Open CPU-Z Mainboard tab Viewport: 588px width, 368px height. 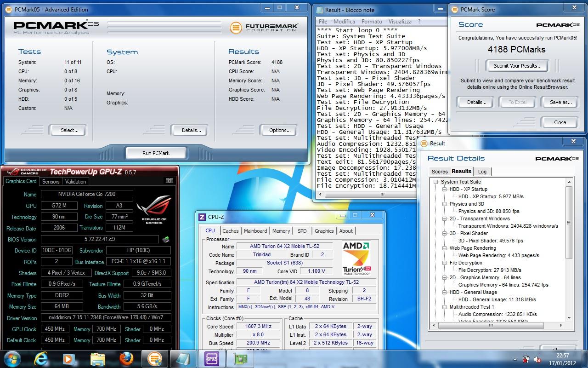[x=255, y=231]
